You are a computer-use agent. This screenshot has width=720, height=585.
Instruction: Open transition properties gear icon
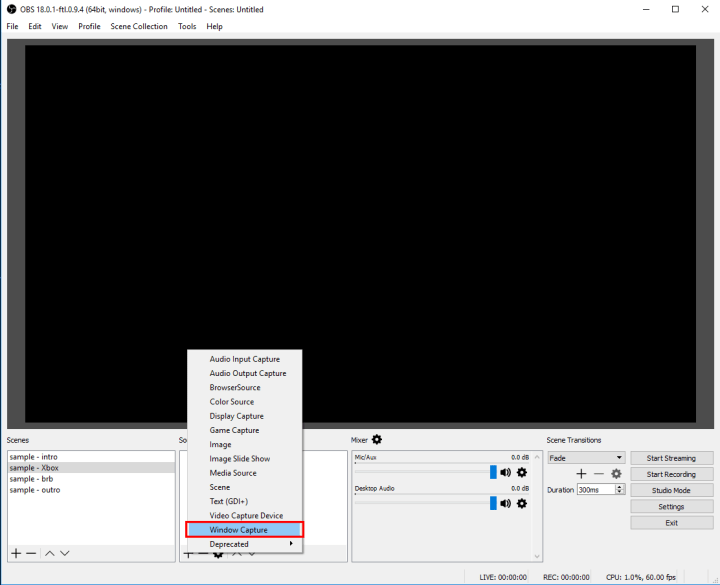[616, 473]
